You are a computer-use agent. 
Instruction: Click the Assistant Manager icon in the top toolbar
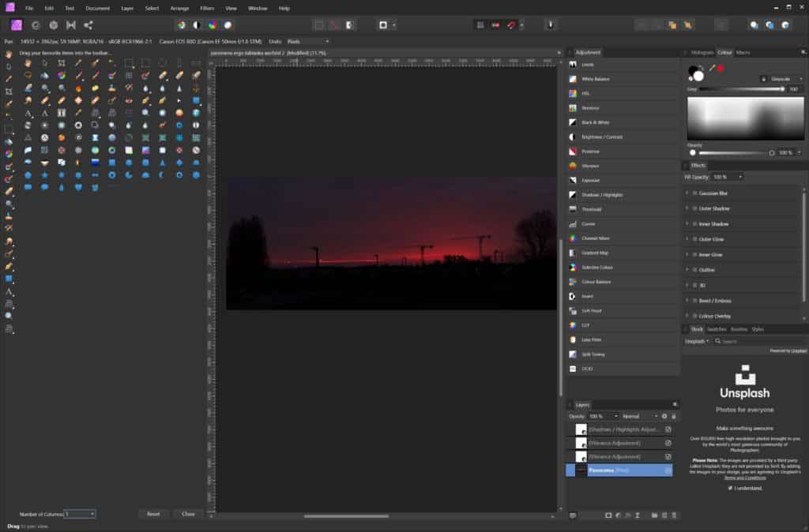pos(549,24)
